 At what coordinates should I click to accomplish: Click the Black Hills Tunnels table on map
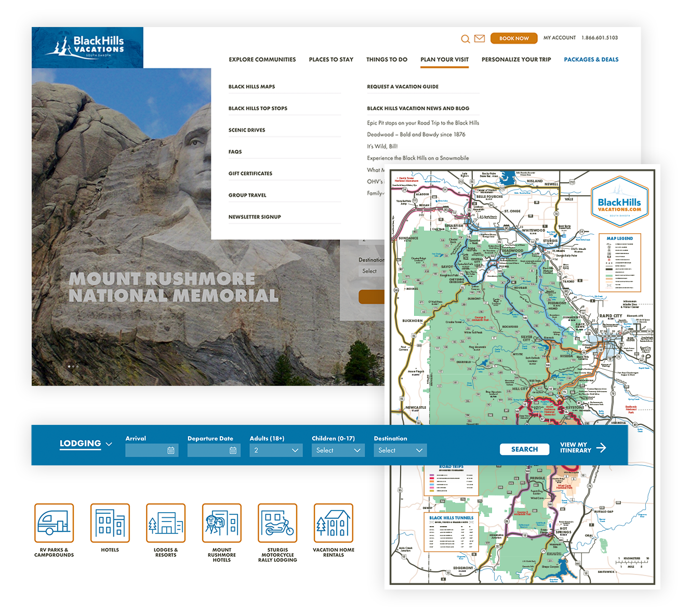451,532
